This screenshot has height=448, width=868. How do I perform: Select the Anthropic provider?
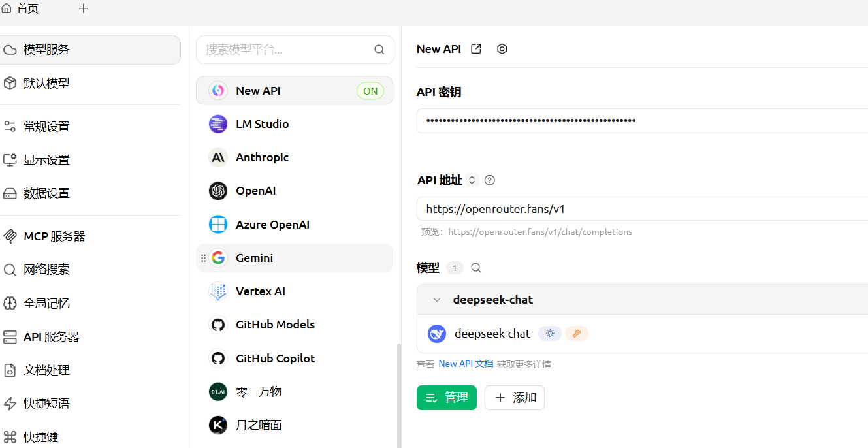295,157
